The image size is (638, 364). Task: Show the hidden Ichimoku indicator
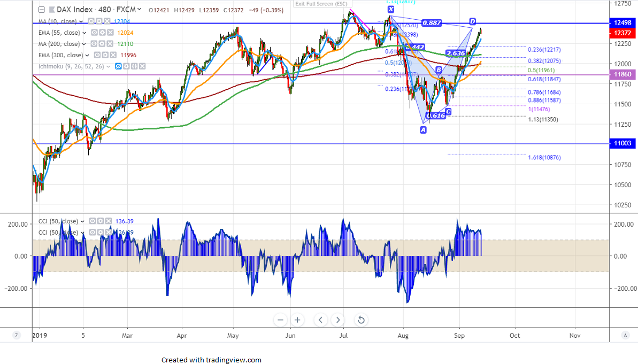coord(118,66)
